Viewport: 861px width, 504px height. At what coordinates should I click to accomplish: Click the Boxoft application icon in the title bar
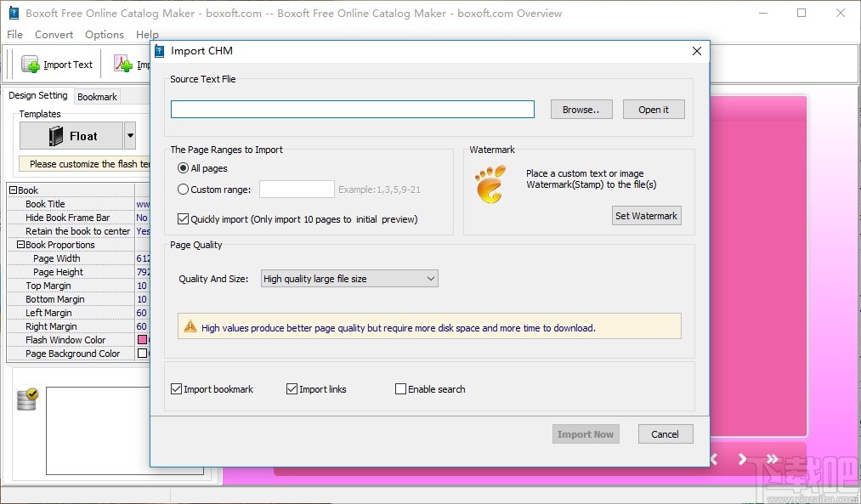[x=12, y=13]
